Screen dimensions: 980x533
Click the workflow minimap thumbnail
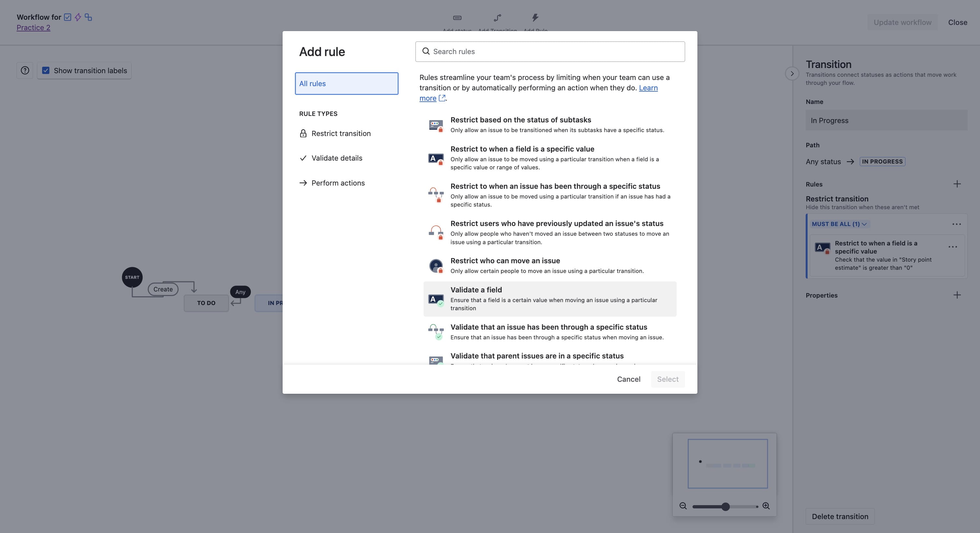[728, 464]
